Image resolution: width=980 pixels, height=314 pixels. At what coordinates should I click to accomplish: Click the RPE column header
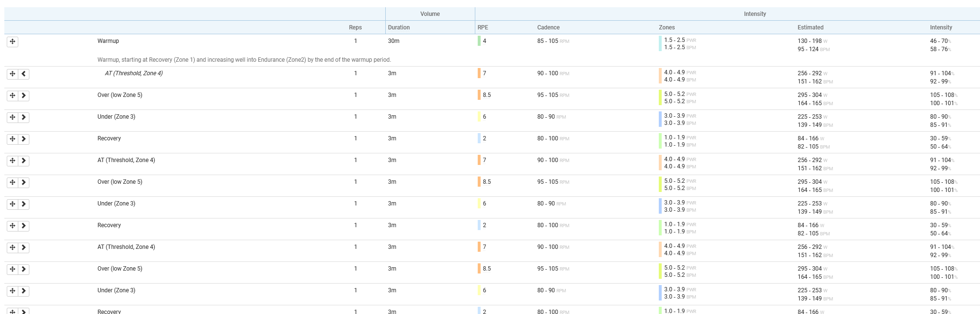click(x=483, y=27)
